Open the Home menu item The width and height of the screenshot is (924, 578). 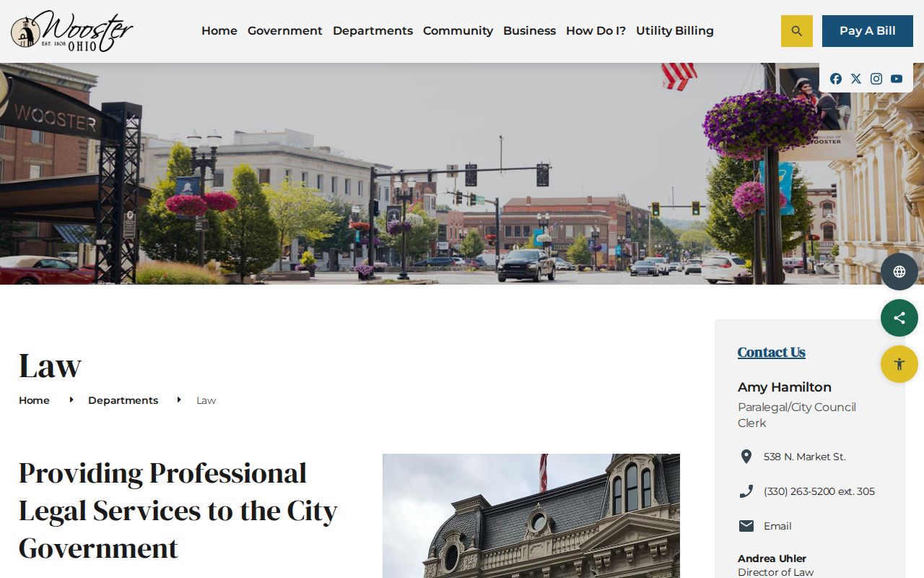pos(219,31)
